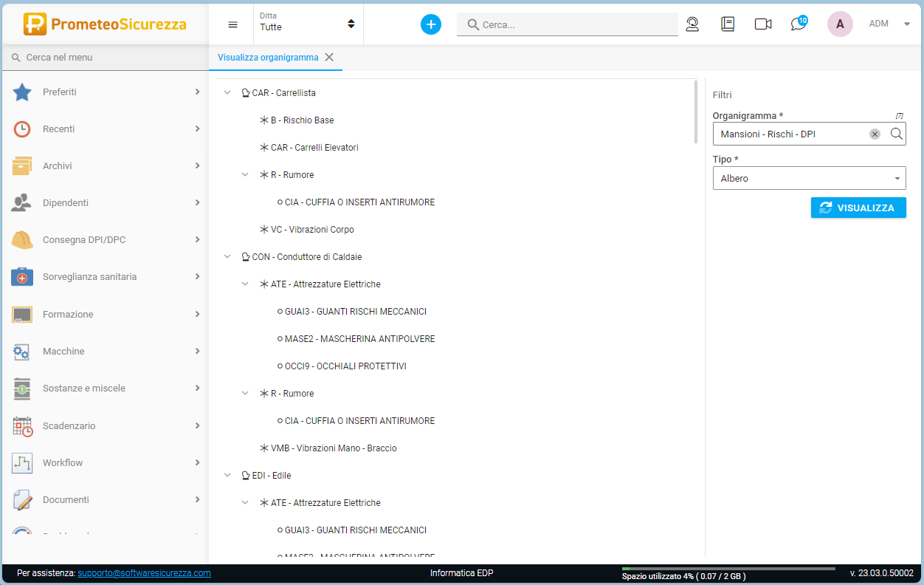924x585 pixels.
Task: Open Consegna DPI/DPC helmet icon
Action: point(22,239)
